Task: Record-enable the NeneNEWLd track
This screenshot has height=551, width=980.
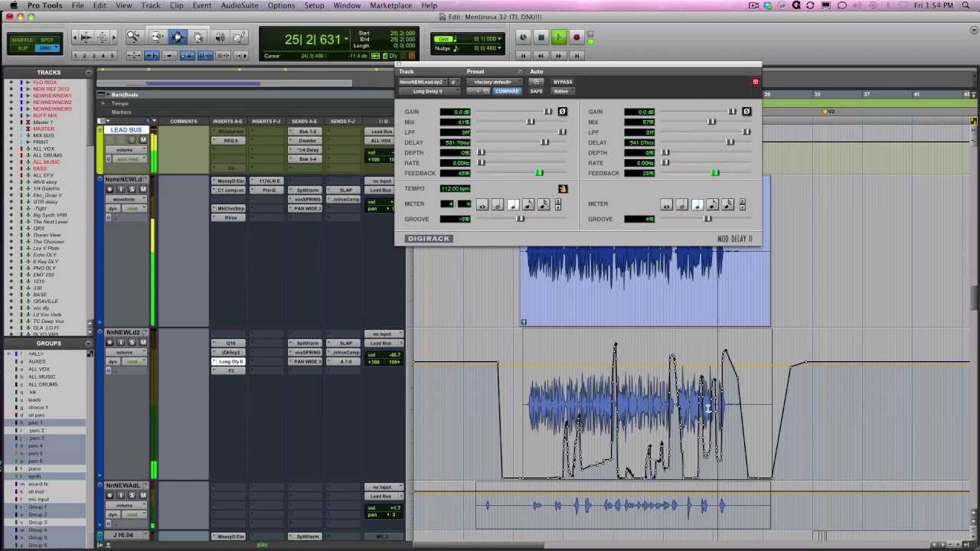Action: [x=109, y=189]
